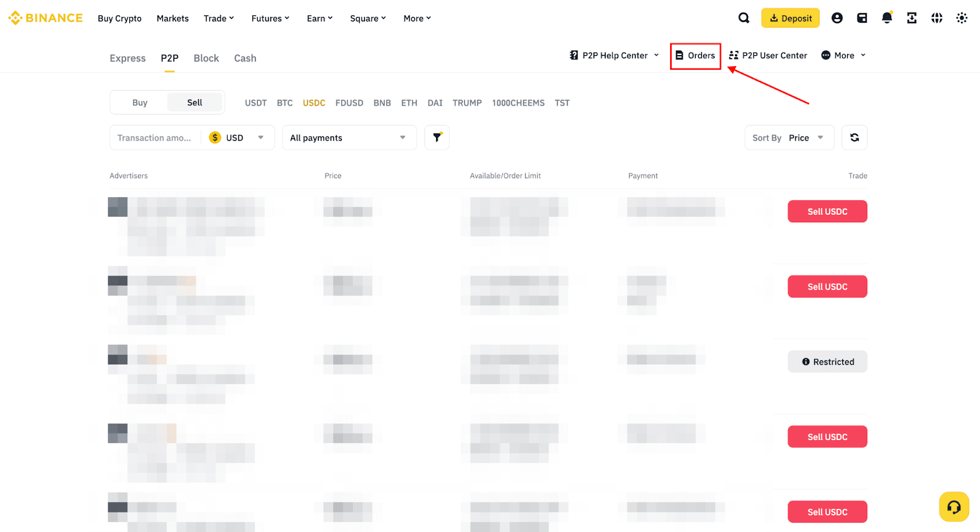Expand the More dropdown beside P2P User Center
Image resolution: width=980 pixels, height=532 pixels.
(843, 56)
